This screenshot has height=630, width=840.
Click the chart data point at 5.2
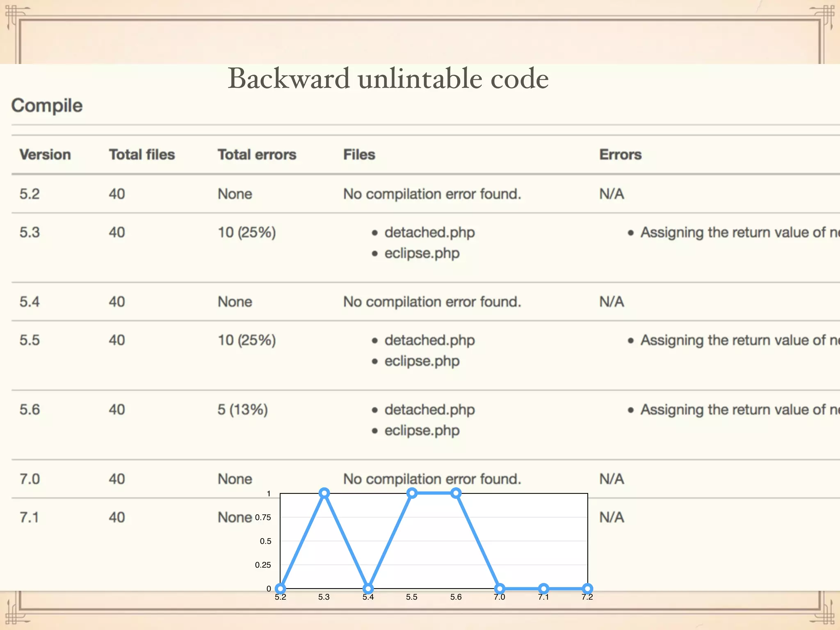[280, 589]
